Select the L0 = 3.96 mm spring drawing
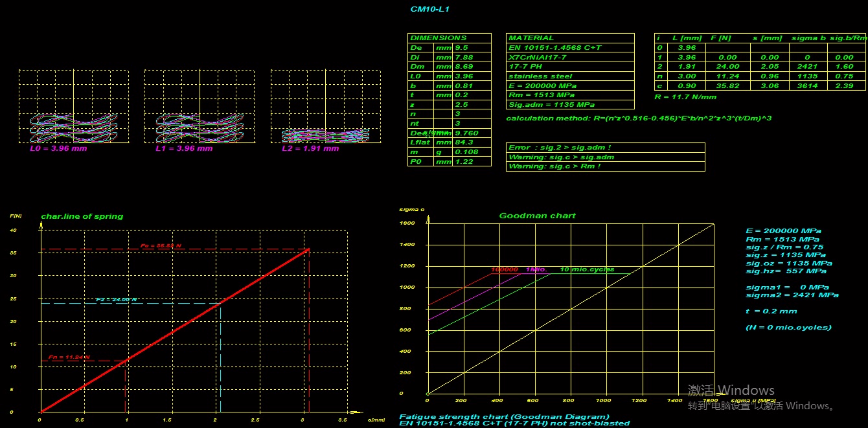 click(x=69, y=128)
